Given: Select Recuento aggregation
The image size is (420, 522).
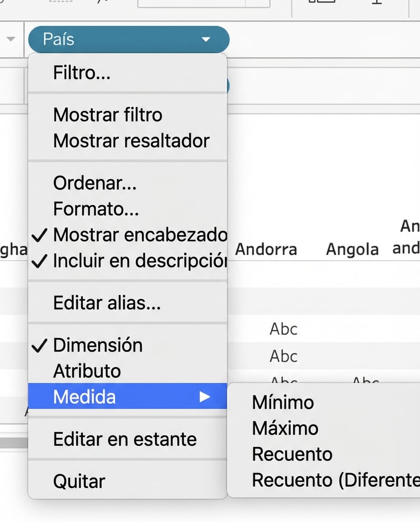Looking at the screenshot, I should pos(291,454).
